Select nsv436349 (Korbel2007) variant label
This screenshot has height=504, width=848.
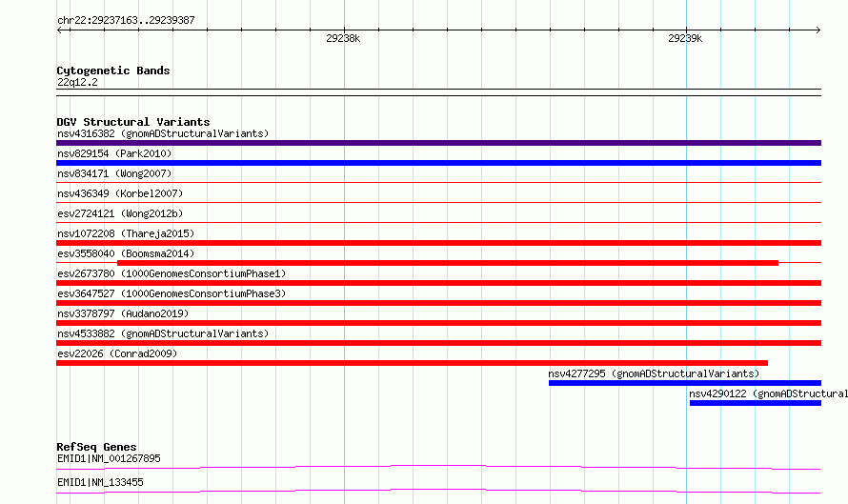coord(120,193)
